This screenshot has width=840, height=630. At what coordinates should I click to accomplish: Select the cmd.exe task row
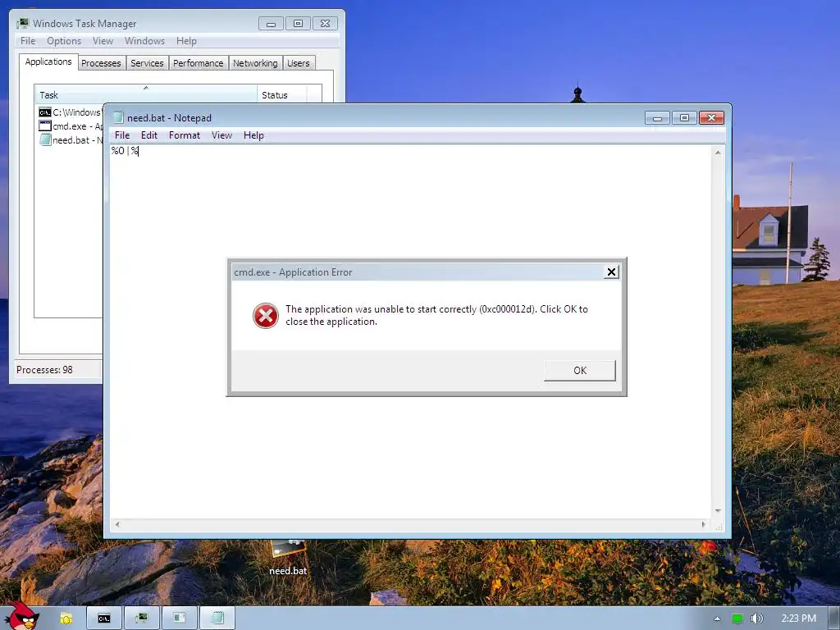point(70,126)
